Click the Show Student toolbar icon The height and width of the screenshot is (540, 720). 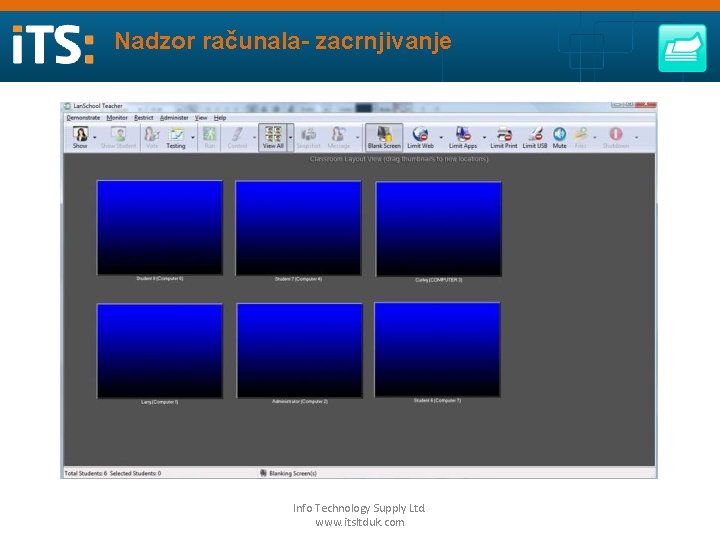[x=118, y=137]
